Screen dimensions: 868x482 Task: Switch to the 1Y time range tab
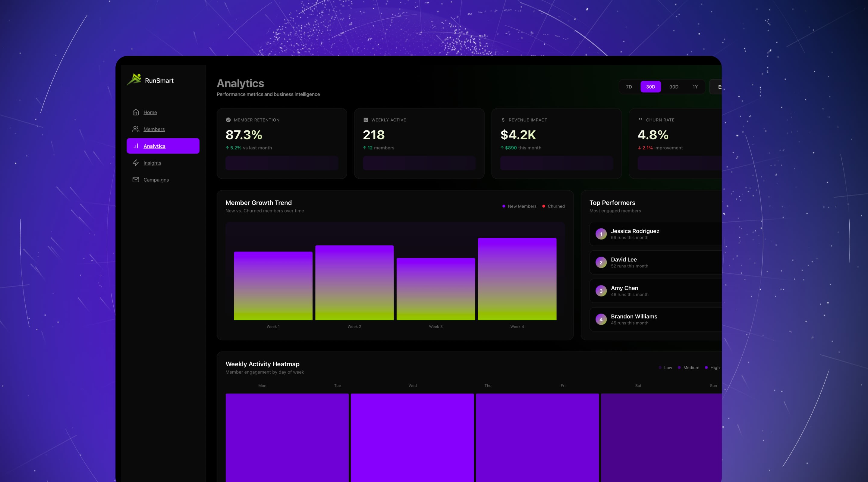695,86
